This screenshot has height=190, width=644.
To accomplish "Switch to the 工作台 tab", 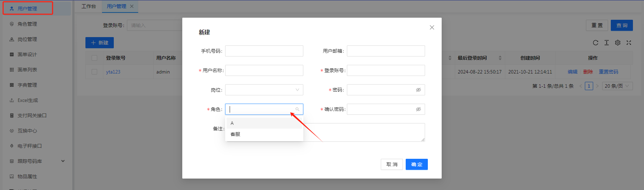I will pos(89,6).
